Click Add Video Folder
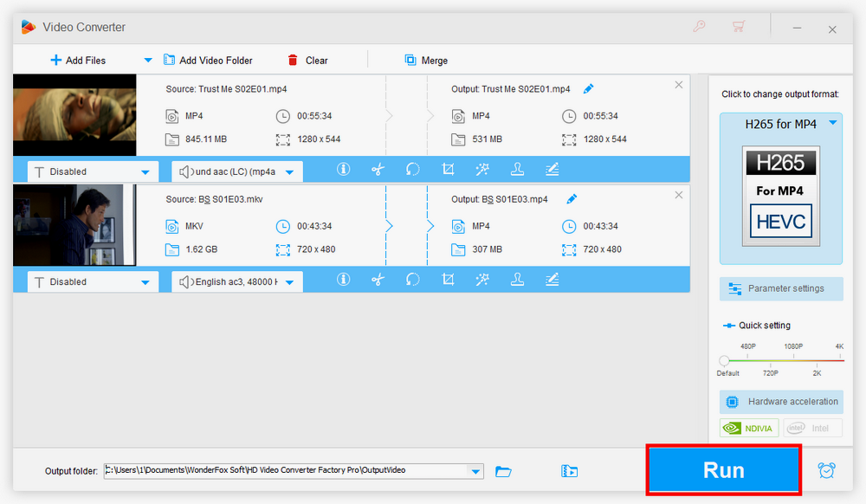The width and height of the screenshot is (866, 504). click(208, 60)
